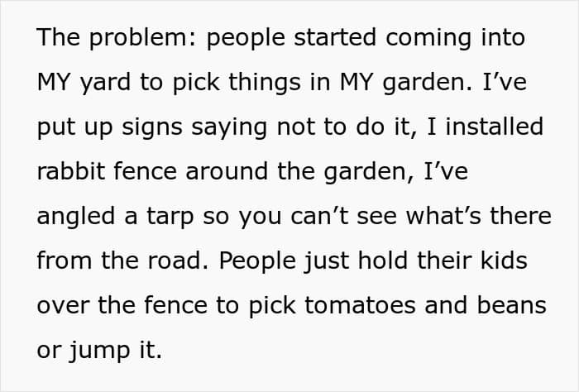This screenshot has height=392, width=579.
Task: Click the word "saying"
Action: [x=229, y=128]
